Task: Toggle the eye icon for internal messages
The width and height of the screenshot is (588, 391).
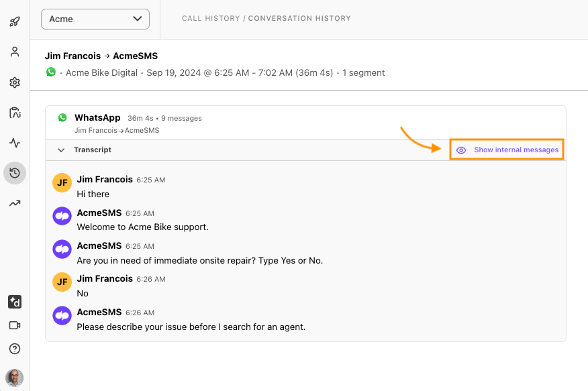Action: pos(461,150)
